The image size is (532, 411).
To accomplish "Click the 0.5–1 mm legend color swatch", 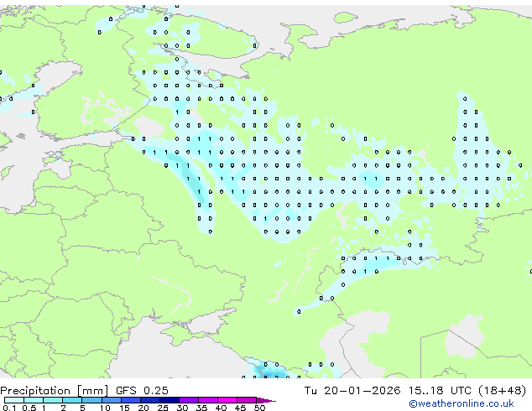I will click(x=34, y=400).
